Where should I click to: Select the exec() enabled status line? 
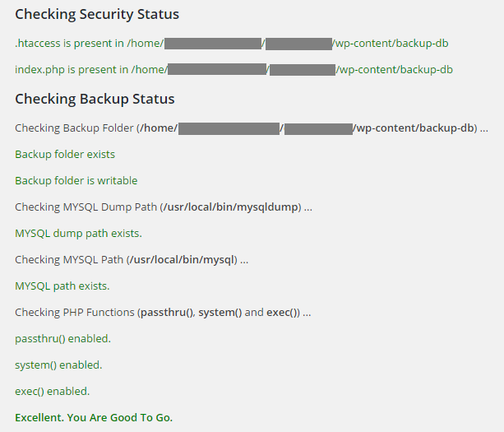[53, 392]
